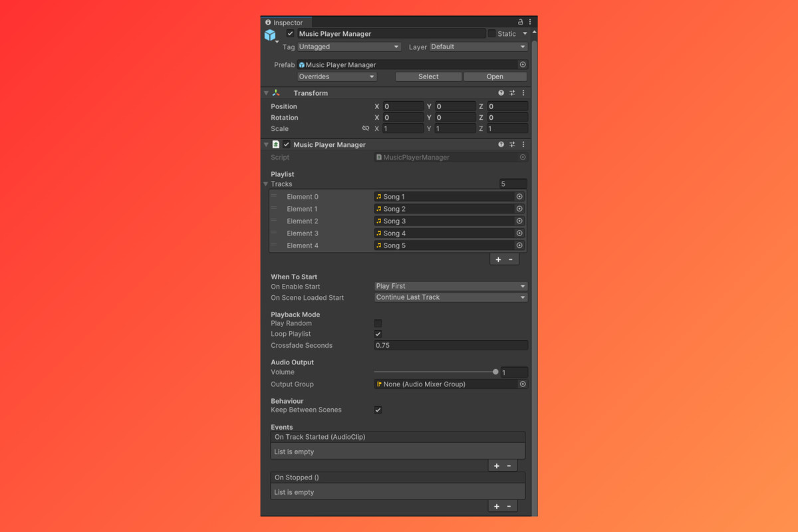
Task: Enable the Play Random checkbox
Action: coord(378,323)
